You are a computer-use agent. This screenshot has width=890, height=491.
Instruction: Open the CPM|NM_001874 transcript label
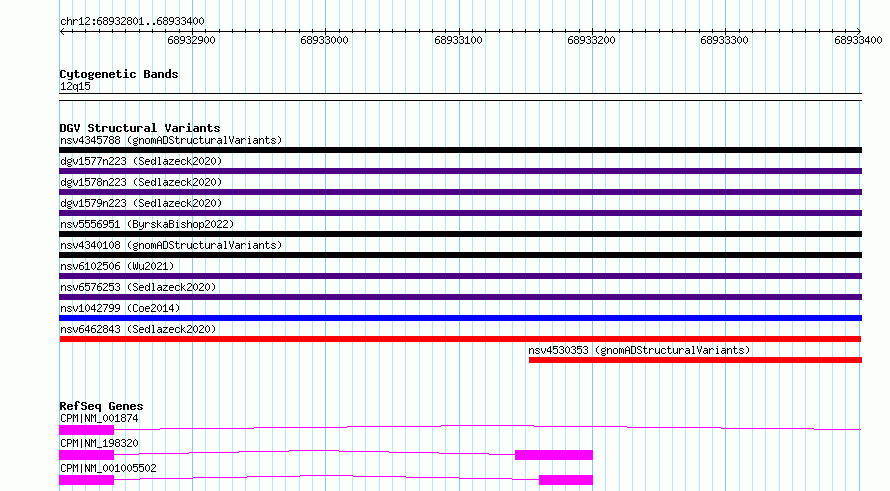coord(99,418)
